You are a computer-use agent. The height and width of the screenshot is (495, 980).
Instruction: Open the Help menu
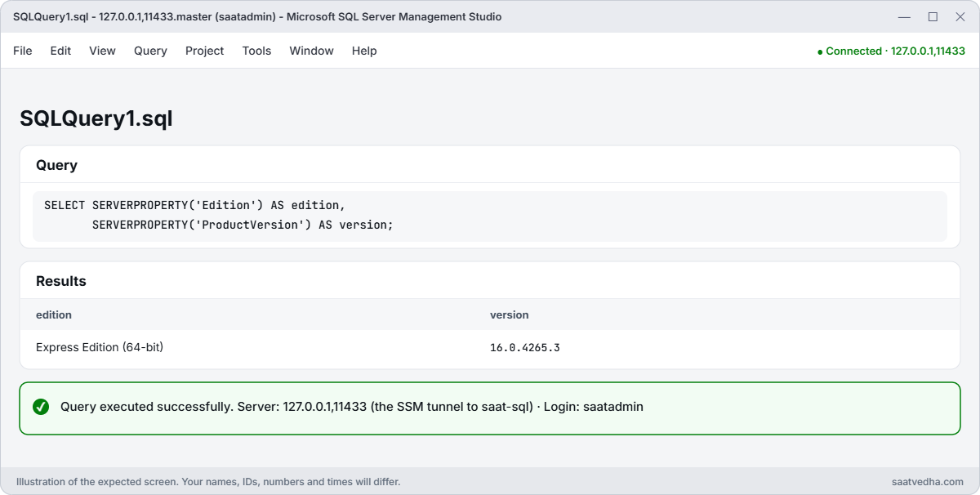[x=364, y=51]
